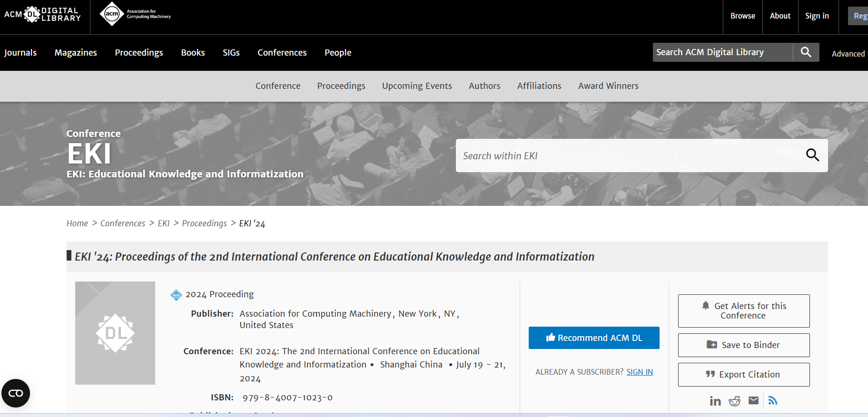
Task: Select the Affiliations tab
Action: 539,86
